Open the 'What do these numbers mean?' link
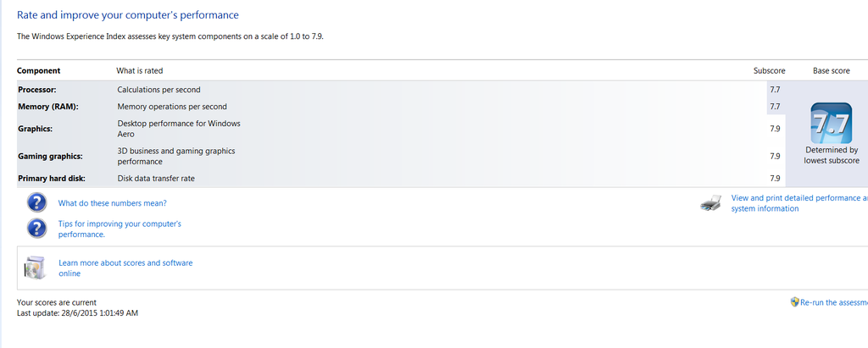This screenshot has width=868, height=348. point(112,203)
